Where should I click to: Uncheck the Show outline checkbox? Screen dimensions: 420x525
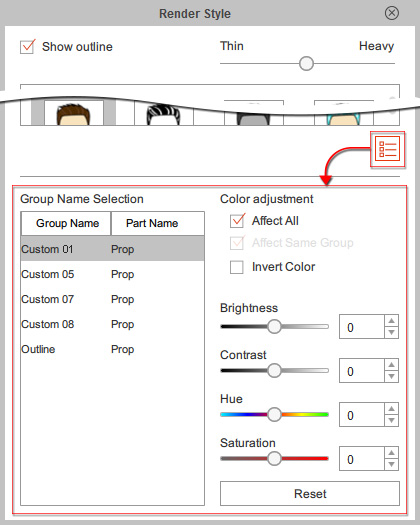(x=27, y=47)
